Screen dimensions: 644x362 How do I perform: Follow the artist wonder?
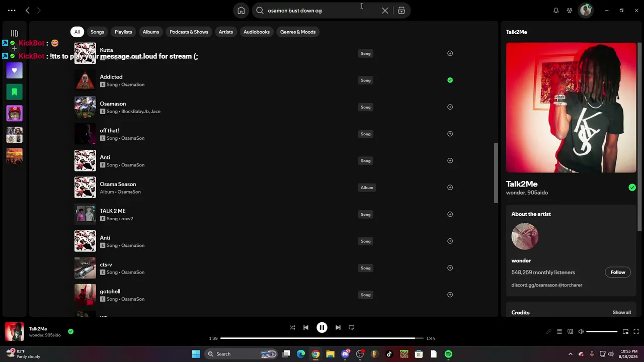(x=618, y=272)
